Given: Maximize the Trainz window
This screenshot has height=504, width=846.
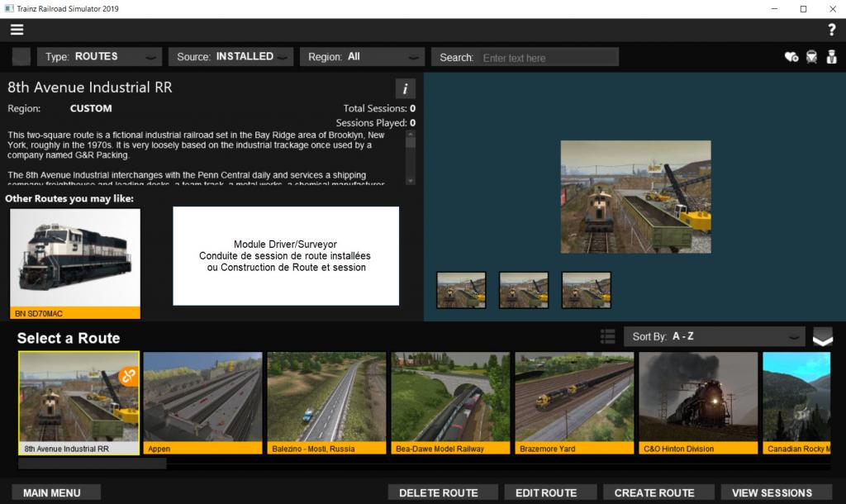Looking at the screenshot, I should tap(803, 8).
